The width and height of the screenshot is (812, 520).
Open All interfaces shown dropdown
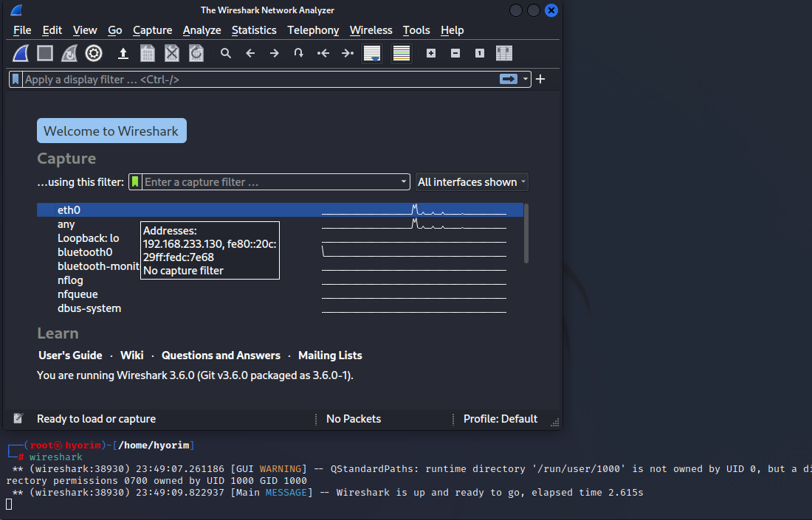(x=472, y=181)
